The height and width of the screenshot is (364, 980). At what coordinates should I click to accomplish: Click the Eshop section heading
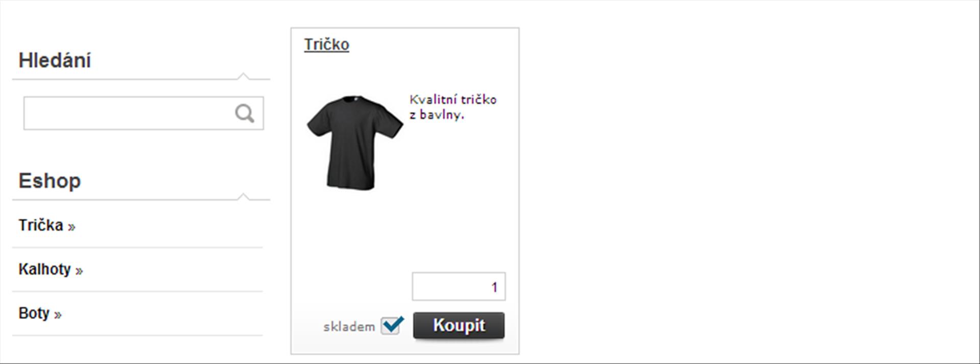pyautogui.click(x=50, y=181)
